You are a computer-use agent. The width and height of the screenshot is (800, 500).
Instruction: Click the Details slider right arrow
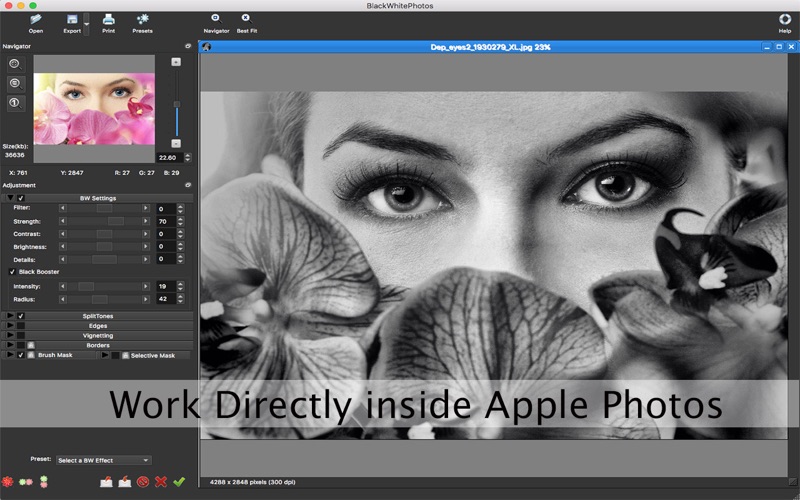coord(146,260)
